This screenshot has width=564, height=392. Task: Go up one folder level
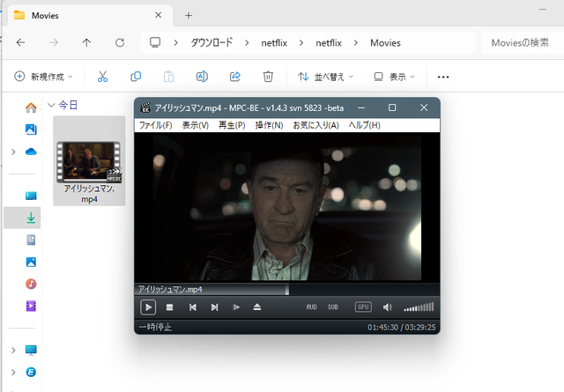click(x=86, y=43)
